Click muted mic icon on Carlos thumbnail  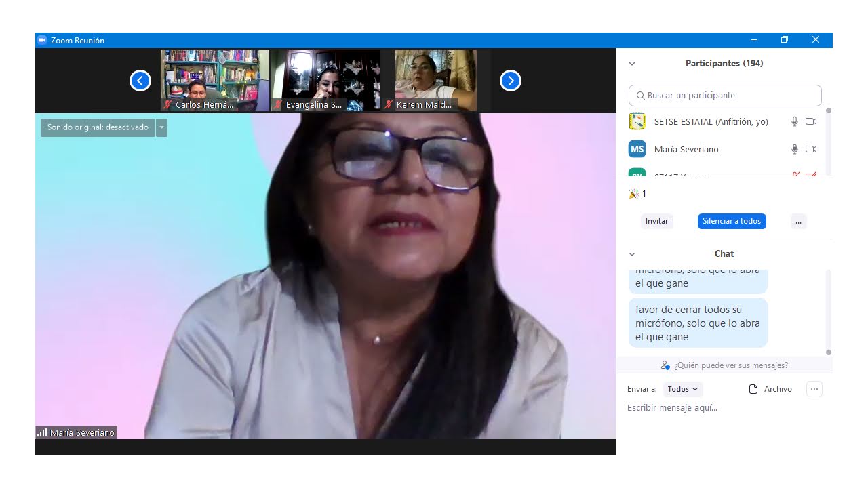pyautogui.click(x=167, y=105)
